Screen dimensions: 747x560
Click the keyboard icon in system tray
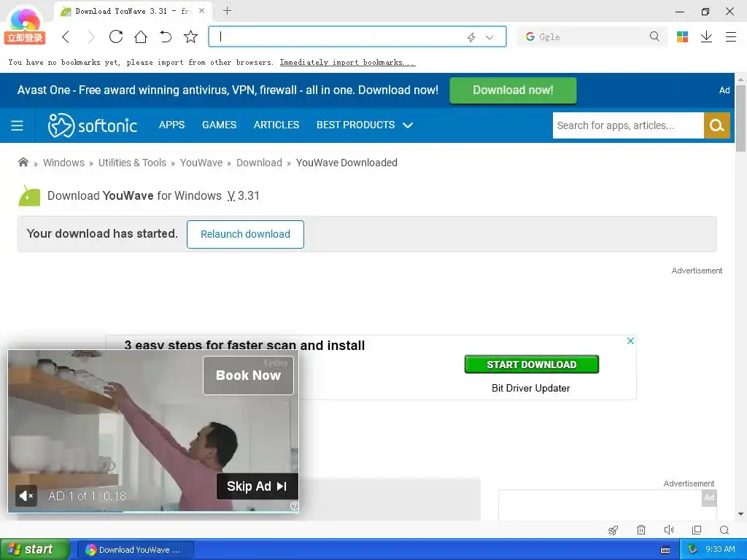point(665,550)
